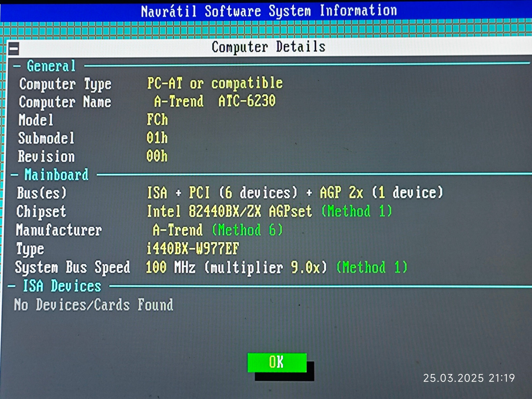Click the green OK button
This screenshot has height=399, width=532.
tap(277, 363)
